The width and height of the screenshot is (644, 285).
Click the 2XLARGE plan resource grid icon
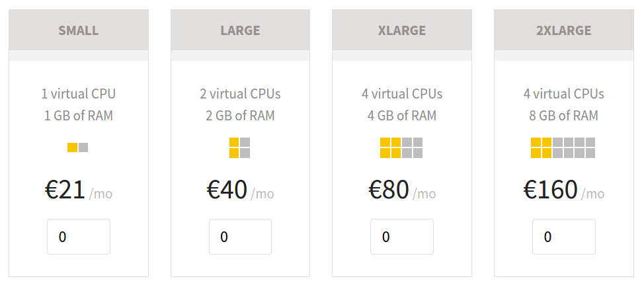pyautogui.click(x=563, y=148)
